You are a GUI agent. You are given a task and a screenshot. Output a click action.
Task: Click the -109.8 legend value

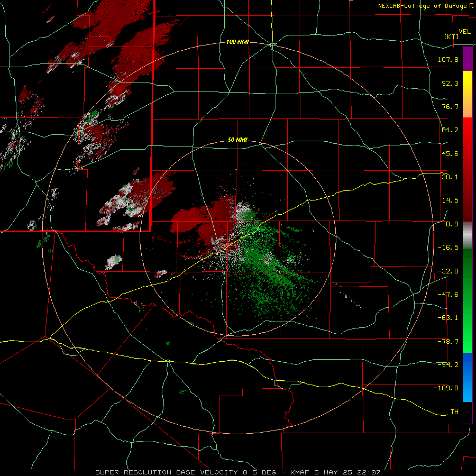pos(446,388)
